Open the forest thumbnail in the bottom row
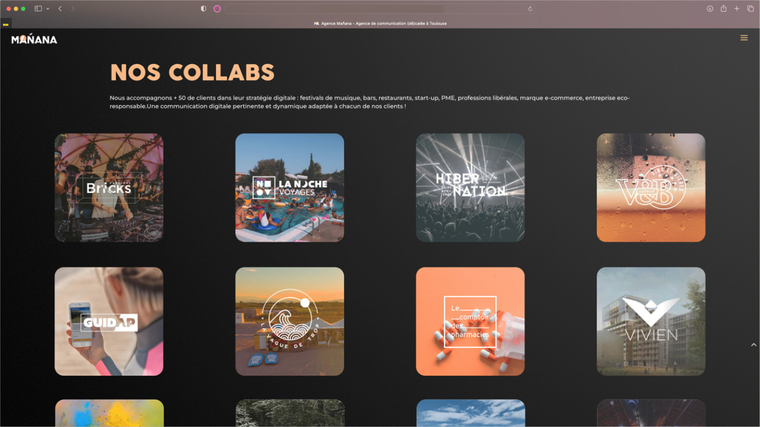The image size is (760, 427). (290, 413)
